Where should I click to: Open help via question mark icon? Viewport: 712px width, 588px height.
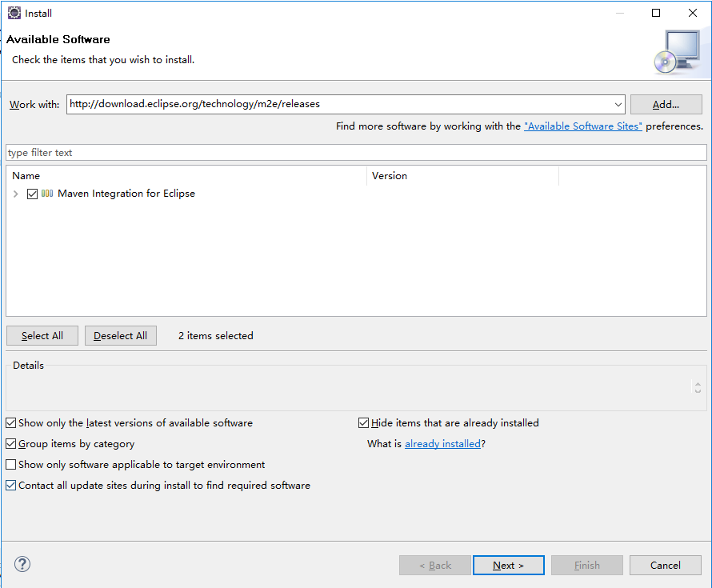22,564
